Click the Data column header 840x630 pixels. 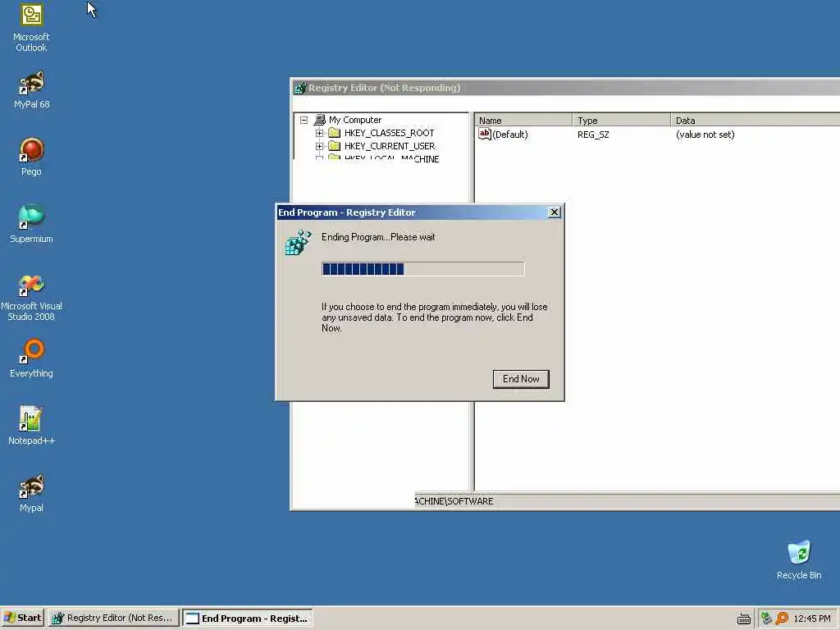756,120
